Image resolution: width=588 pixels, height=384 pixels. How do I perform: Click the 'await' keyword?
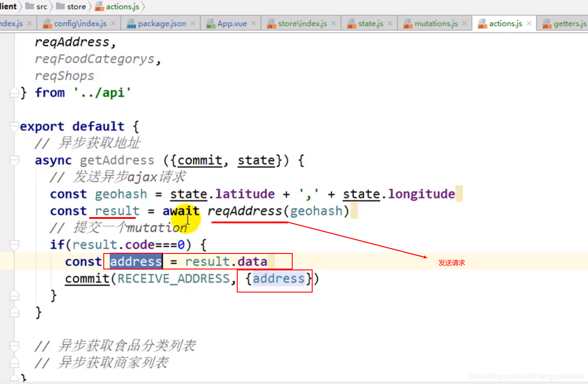click(x=181, y=211)
